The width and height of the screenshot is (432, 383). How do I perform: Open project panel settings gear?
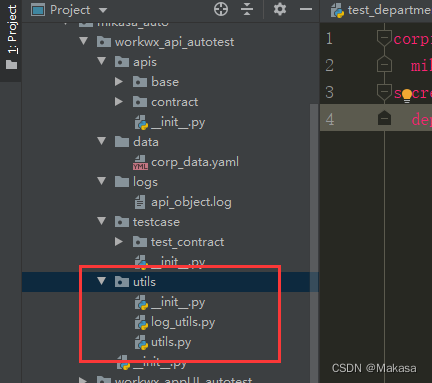point(280,9)
